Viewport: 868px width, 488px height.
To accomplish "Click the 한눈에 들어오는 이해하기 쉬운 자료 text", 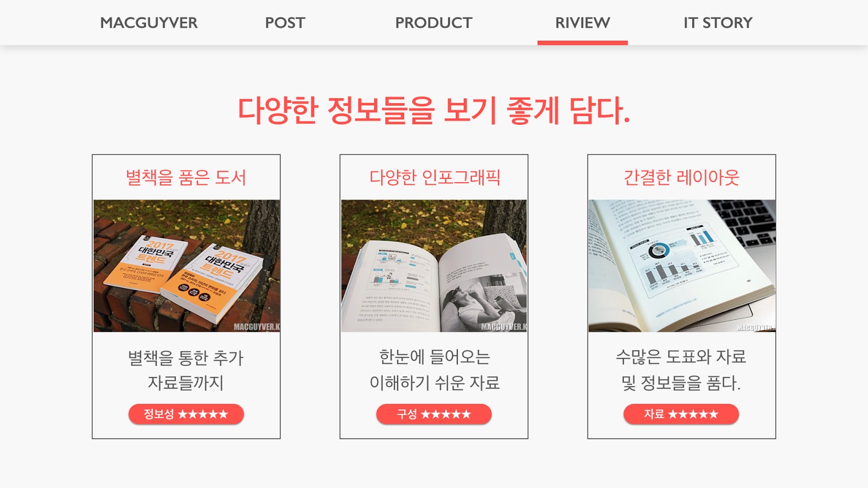I will [435, 370].
